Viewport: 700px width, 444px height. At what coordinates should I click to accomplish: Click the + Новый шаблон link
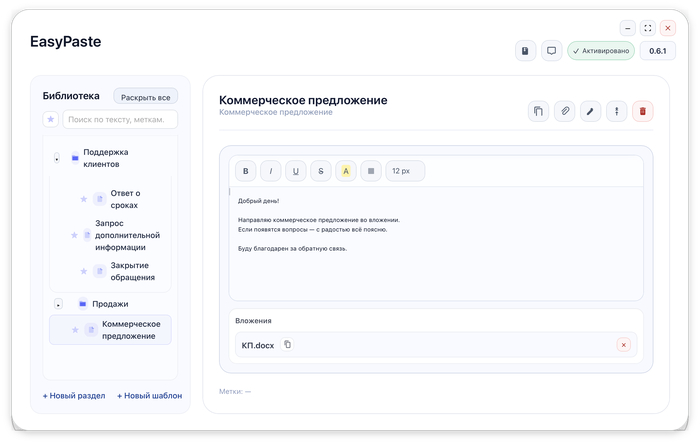pyautogui.click(x=149, y=396)
